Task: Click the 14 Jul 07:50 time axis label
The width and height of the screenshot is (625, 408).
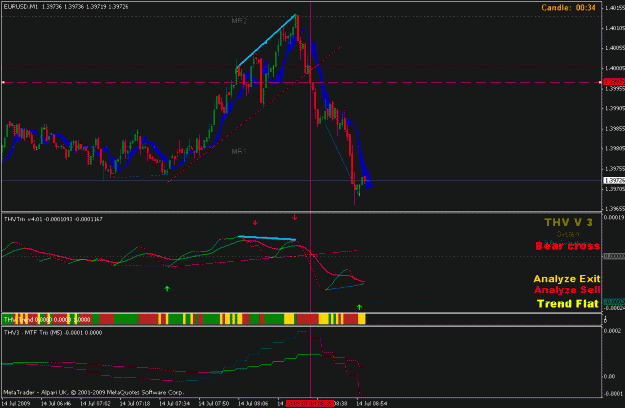Action: point(214,404)
